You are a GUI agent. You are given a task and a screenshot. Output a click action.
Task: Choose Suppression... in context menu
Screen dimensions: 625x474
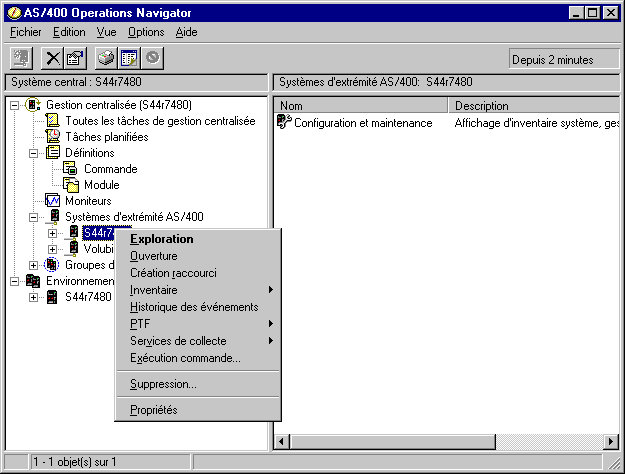coord(198,384)
